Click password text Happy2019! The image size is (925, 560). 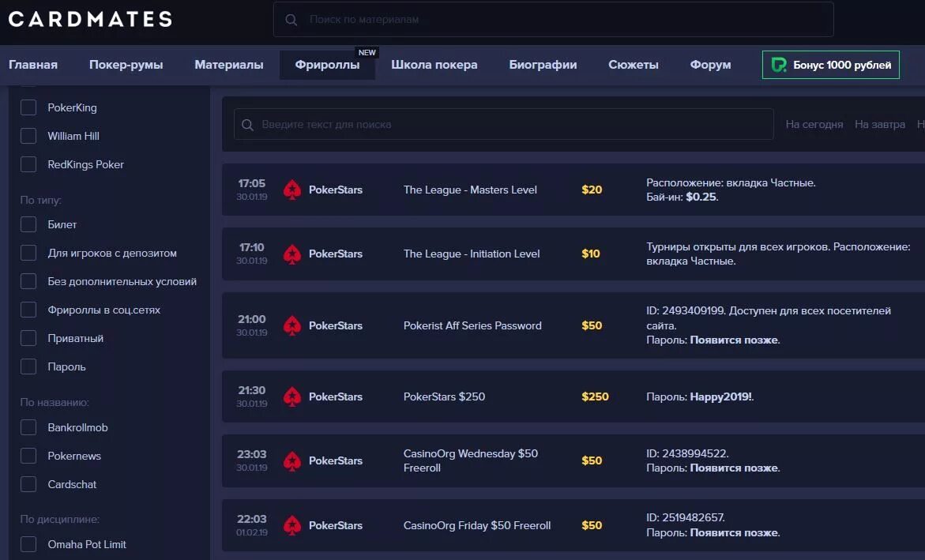click(x=721, y=397)
